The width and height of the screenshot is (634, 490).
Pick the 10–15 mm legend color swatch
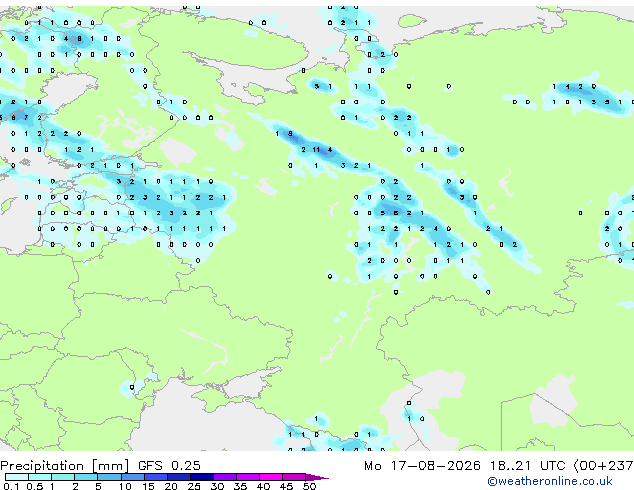132,477
